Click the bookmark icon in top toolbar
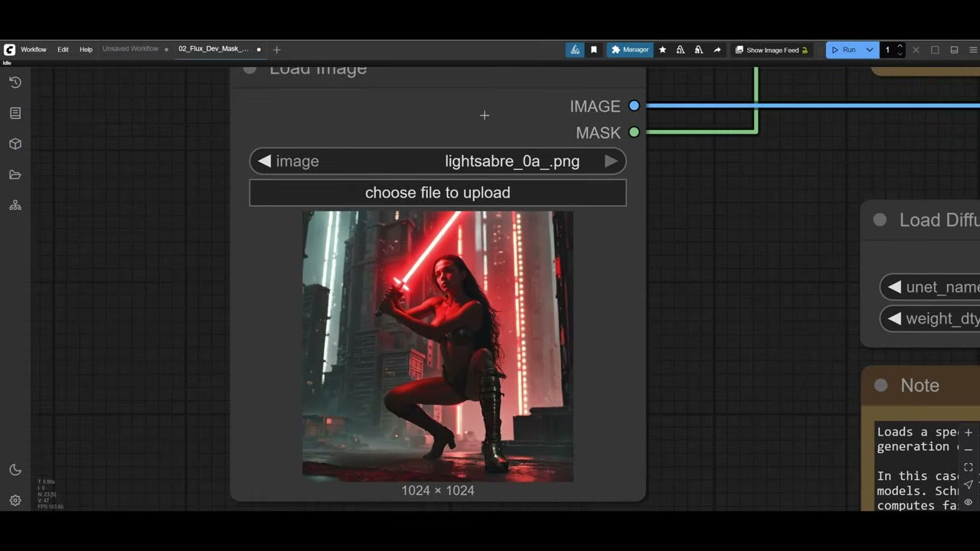 pos(594,50)
